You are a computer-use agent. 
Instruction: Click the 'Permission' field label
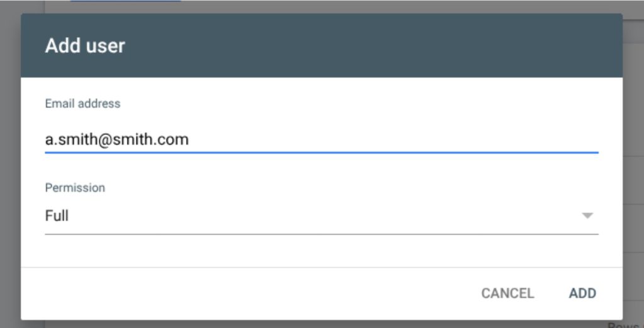pos(75,188)
